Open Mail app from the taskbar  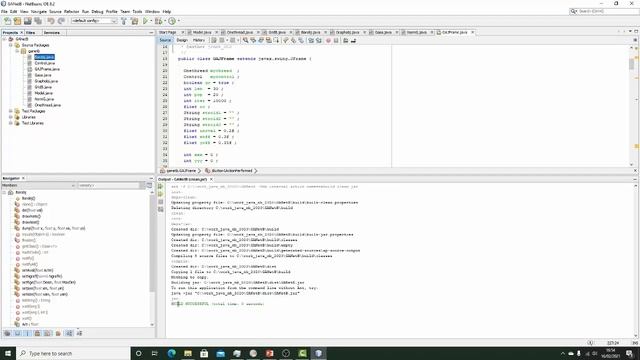coord(220,353)
